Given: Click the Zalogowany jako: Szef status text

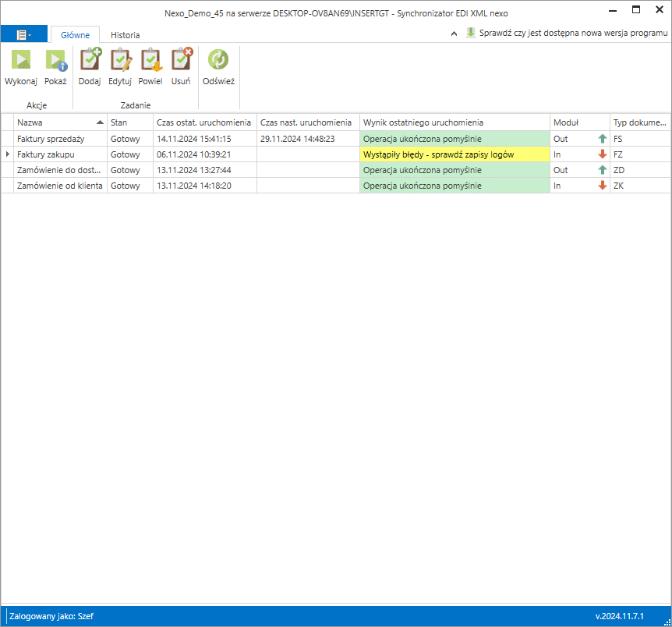Looking at the screenshot, I should click(x=51, y=616).
